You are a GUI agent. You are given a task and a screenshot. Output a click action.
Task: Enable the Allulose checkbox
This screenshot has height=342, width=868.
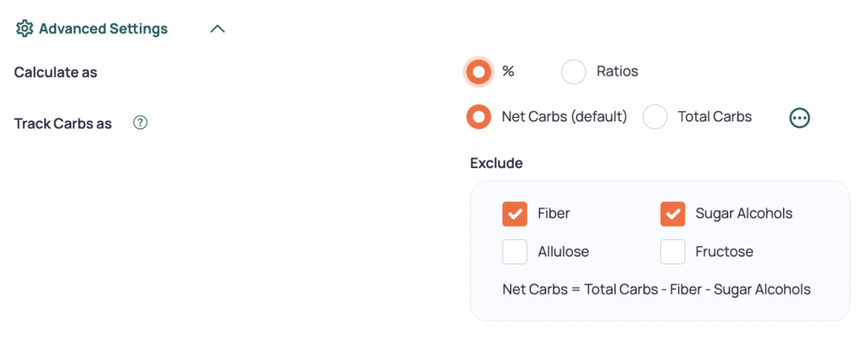[515, 252]
